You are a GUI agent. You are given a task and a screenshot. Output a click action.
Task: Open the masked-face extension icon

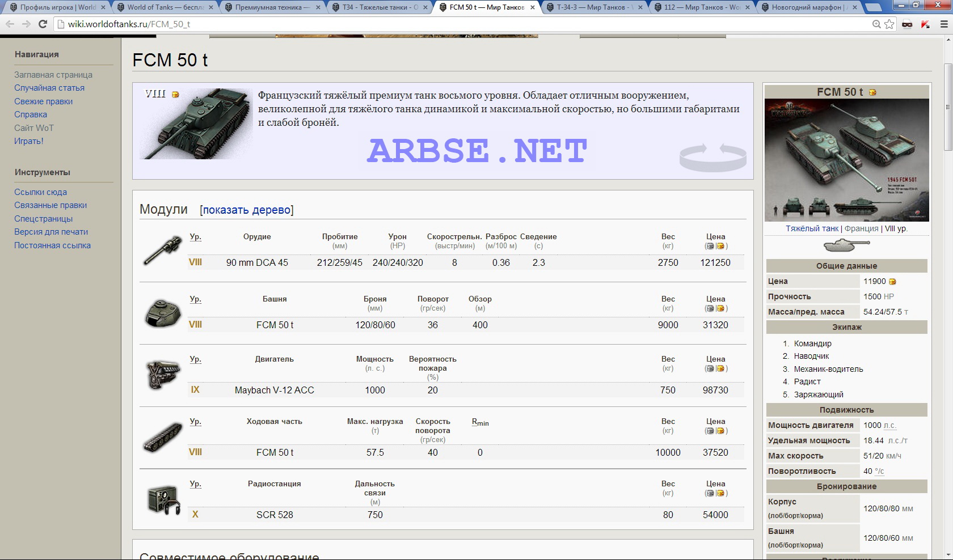pyautogui.click(x=907, y=24)
